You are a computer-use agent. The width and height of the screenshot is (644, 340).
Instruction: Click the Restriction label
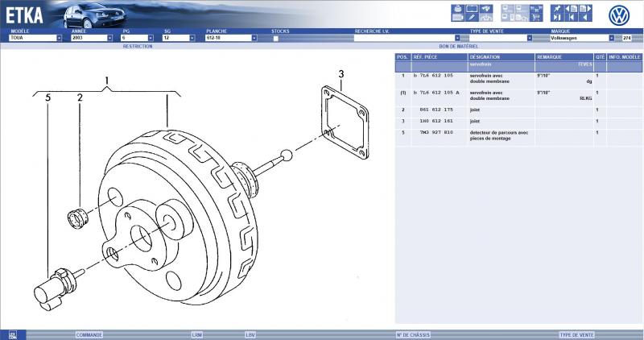tap(137, 47)
